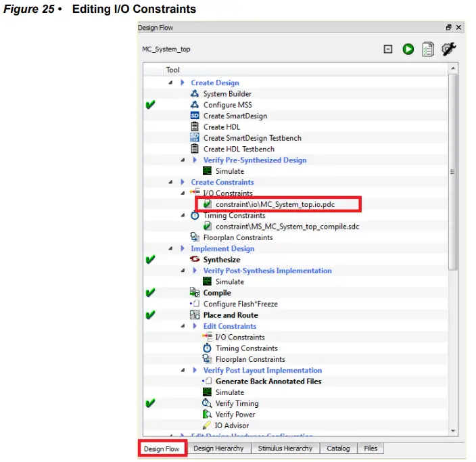Viewport: 476px width, 462px height.
Task: Click Generate Back Annotated Files
Action: pyautogui.click(x=268, y=382)
